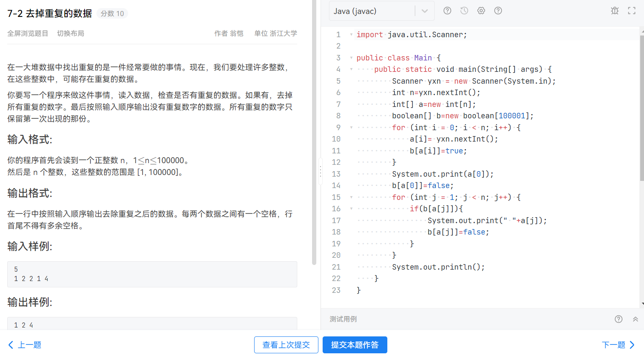The image size is (644, 355).
Task: Expand the 测试用例 panel with the double chevron
Action: (635, 319)
